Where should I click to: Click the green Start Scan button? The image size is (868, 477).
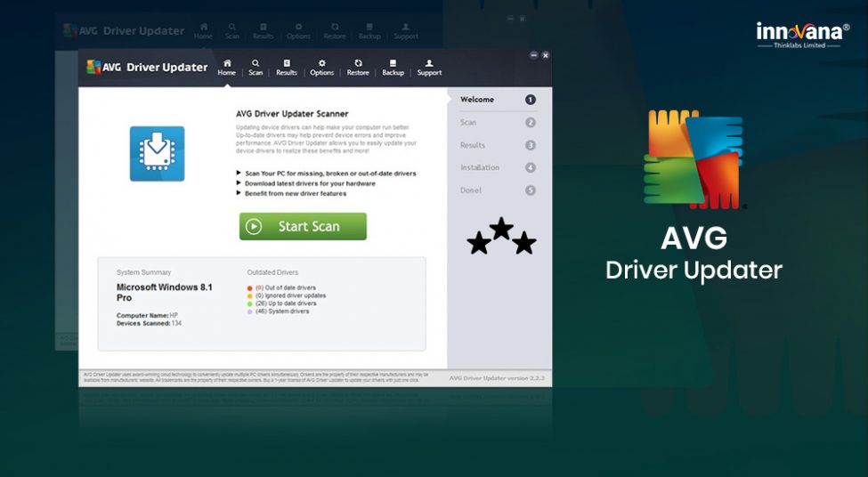pos(303,226)
